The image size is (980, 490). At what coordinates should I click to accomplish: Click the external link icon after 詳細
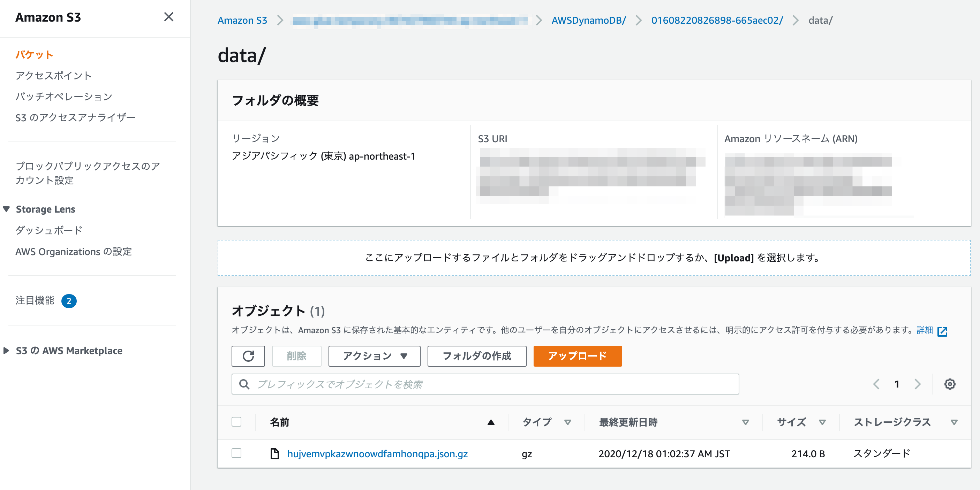coord(942,331)
